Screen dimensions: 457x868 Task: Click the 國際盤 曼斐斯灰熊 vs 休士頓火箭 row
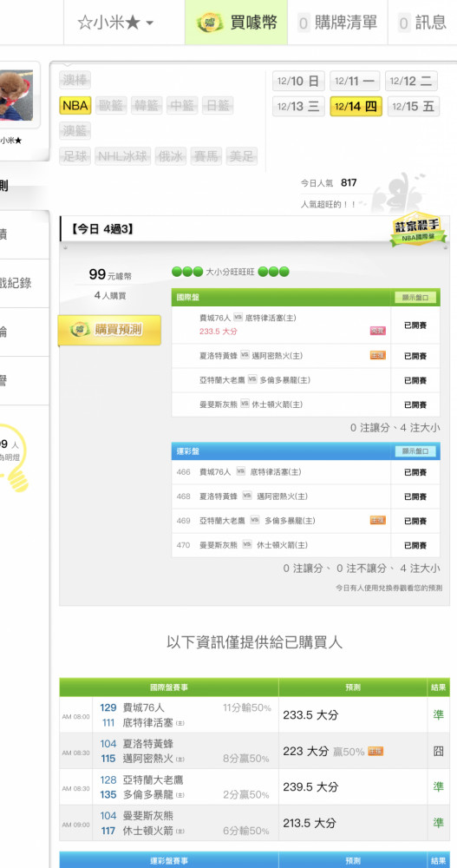(x=306, y=404)
